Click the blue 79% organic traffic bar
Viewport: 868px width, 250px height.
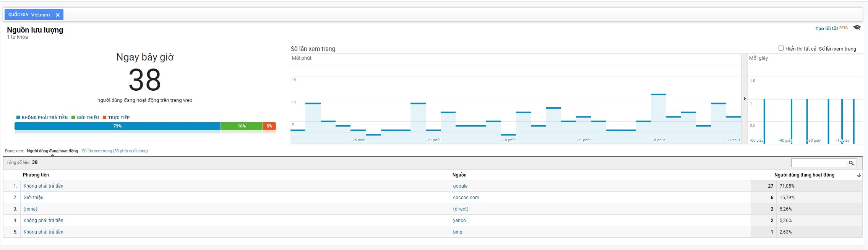coord(117,126)
